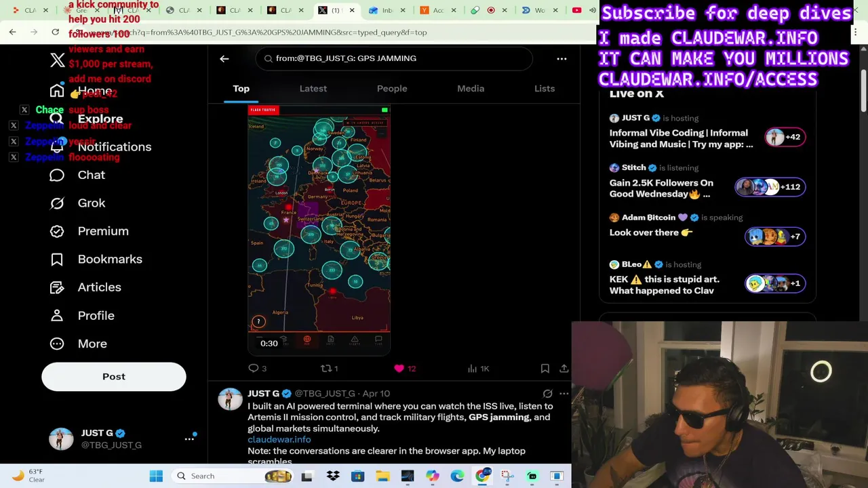The width and height of the screenshot is (868, 488).
Task: Open the Apr 10 post timestamp
Action: [x=376, y=394]
